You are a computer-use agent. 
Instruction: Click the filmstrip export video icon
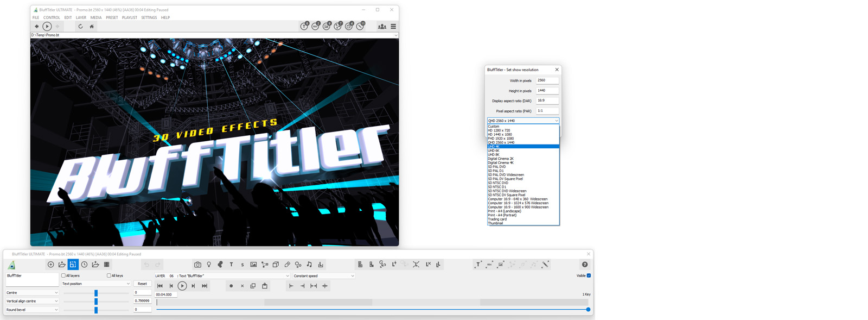(107, 265)
